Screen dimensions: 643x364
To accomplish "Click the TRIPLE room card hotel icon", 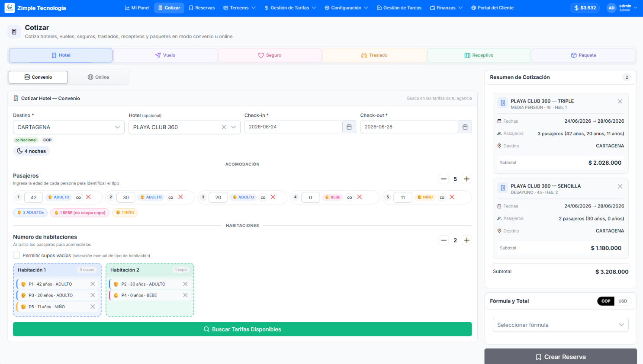I will click(x=503, y=103).
